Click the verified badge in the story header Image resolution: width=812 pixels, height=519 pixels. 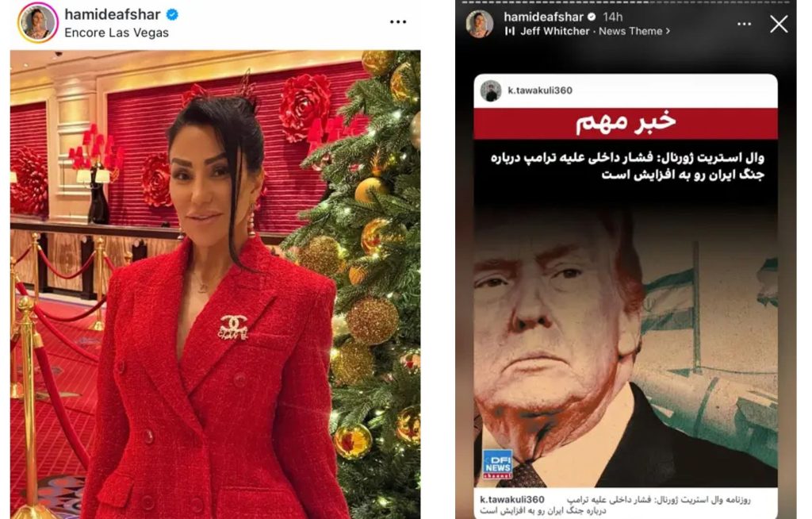coord(592,17)
